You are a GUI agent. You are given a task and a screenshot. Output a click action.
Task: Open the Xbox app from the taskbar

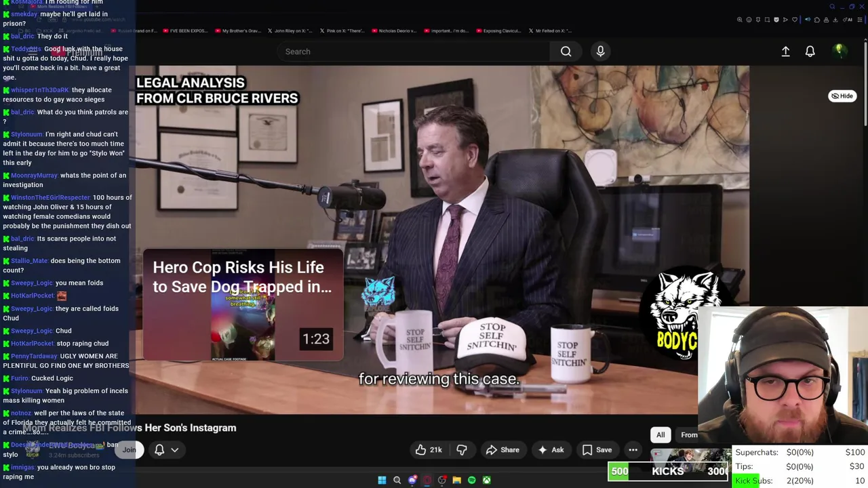click(x=486, y=480)
